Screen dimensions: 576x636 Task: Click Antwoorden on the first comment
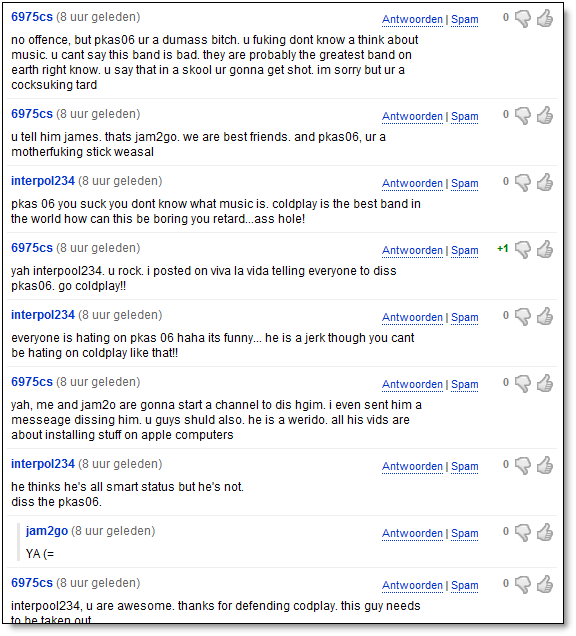pyautogui.click(x=412, y=19)
